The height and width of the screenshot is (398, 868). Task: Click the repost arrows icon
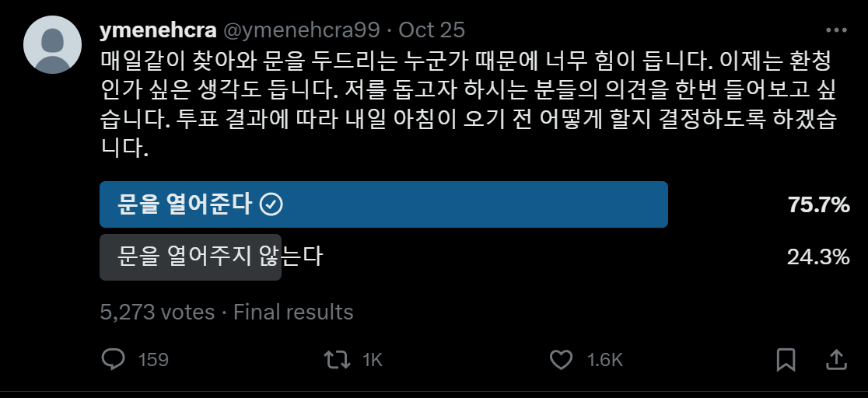[x=337, y=360]
